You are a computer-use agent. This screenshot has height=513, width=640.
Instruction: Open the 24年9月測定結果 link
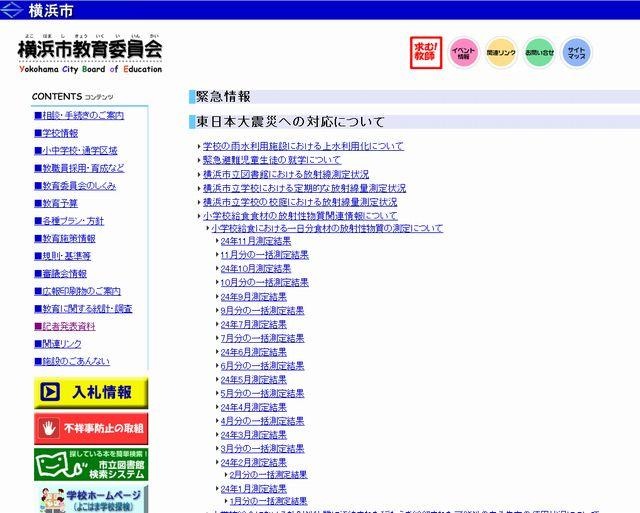(253, 297)
